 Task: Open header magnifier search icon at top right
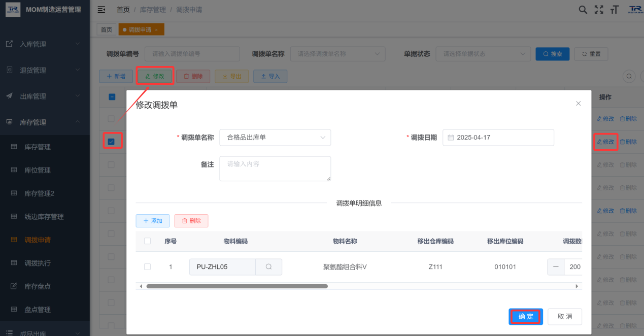[583, 10]
